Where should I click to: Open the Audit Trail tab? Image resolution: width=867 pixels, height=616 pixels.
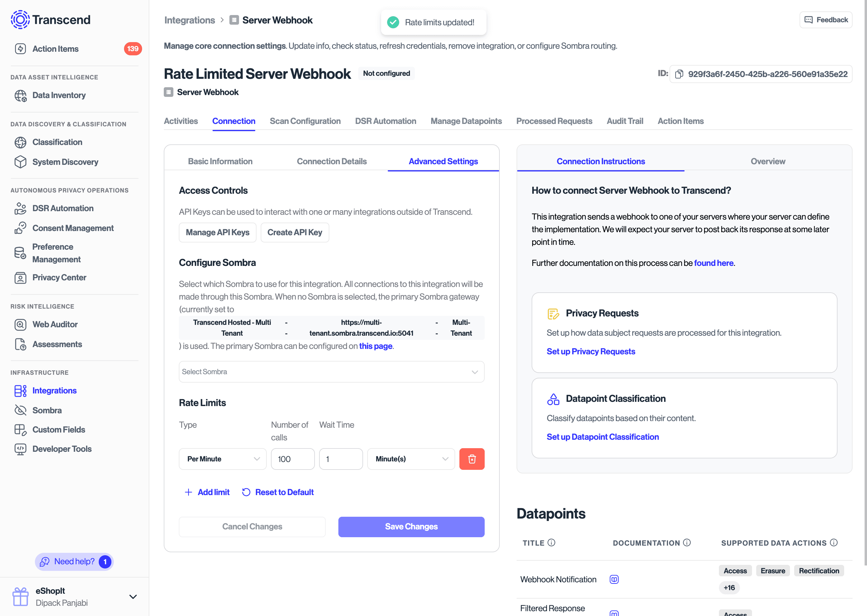tap(625, 121)
